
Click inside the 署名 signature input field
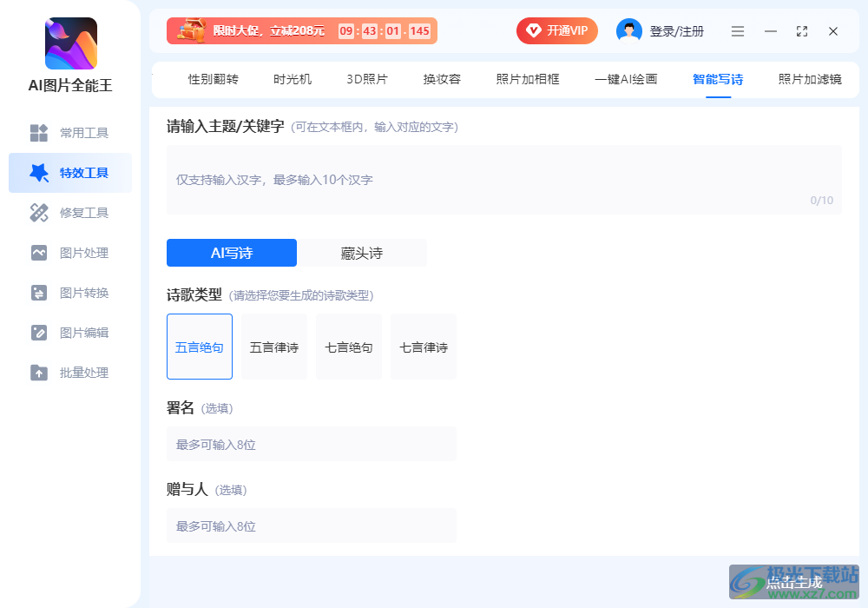click(312, 443)
